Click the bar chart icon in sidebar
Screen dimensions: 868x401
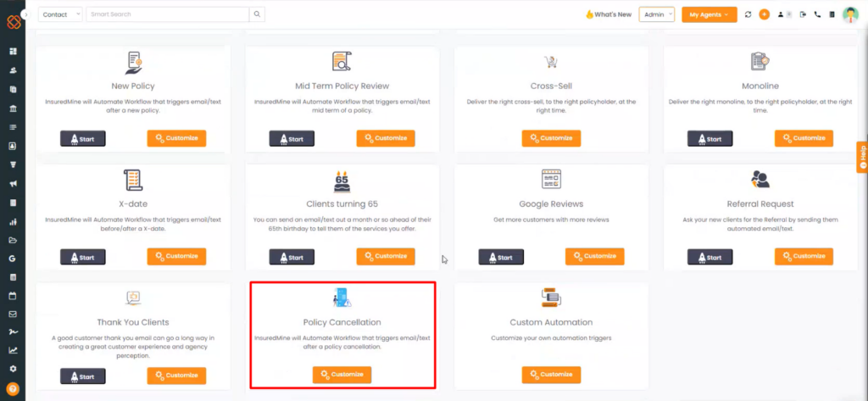[13, 222]
